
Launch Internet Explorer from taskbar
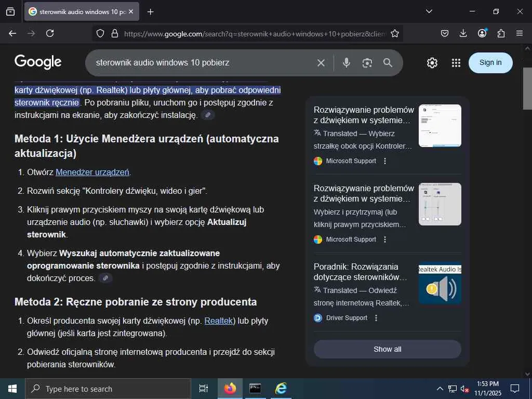(x=281, y=389)
